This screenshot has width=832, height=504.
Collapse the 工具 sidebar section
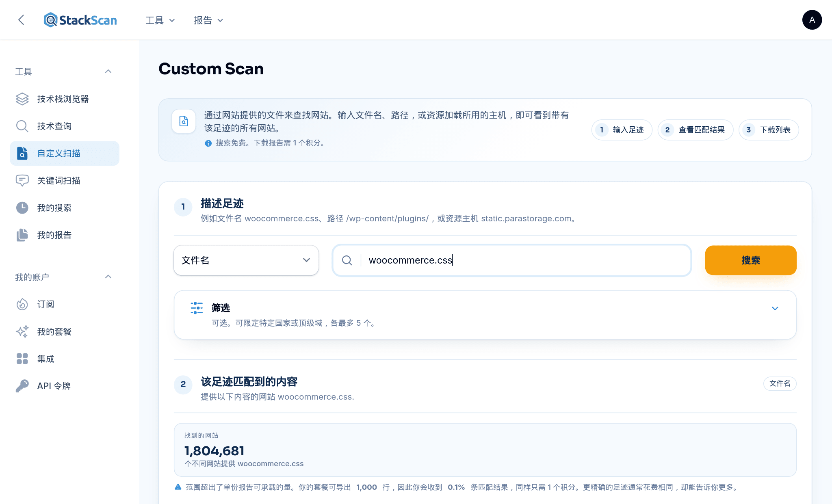click(x=108, y=71)
